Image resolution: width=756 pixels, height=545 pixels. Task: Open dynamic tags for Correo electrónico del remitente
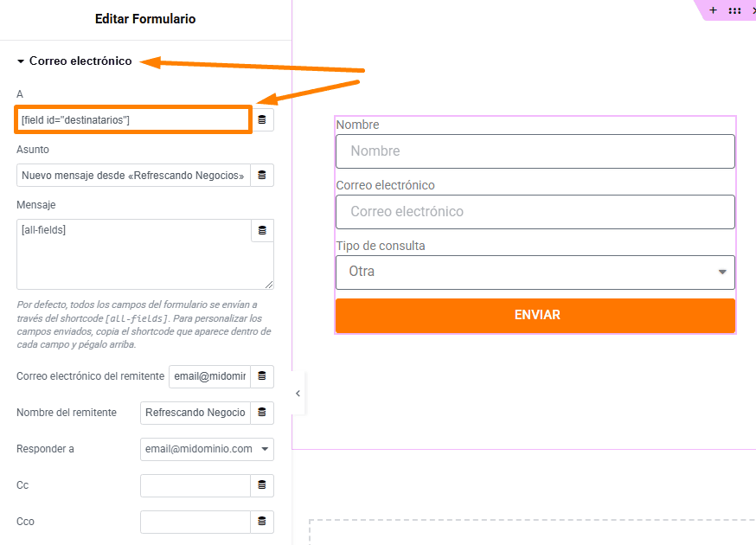click(x=262, y=376)
